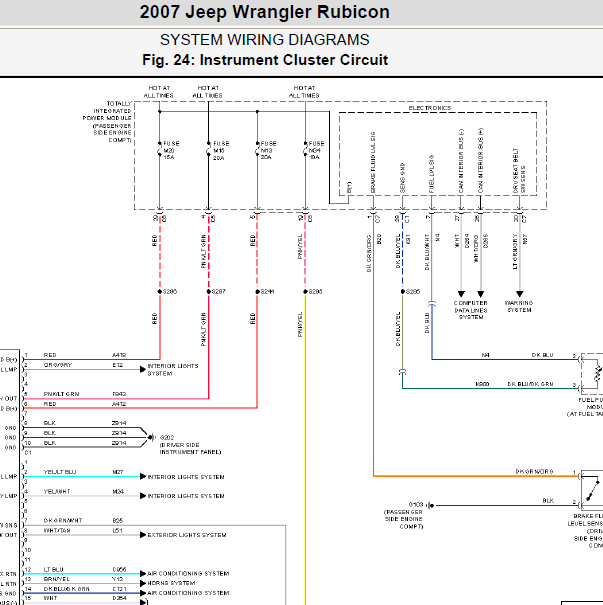Viewport: 603px width, 605px height.
Task: Click the 'YEL/WHT' wire label
Action: click(x=57, y=491)
